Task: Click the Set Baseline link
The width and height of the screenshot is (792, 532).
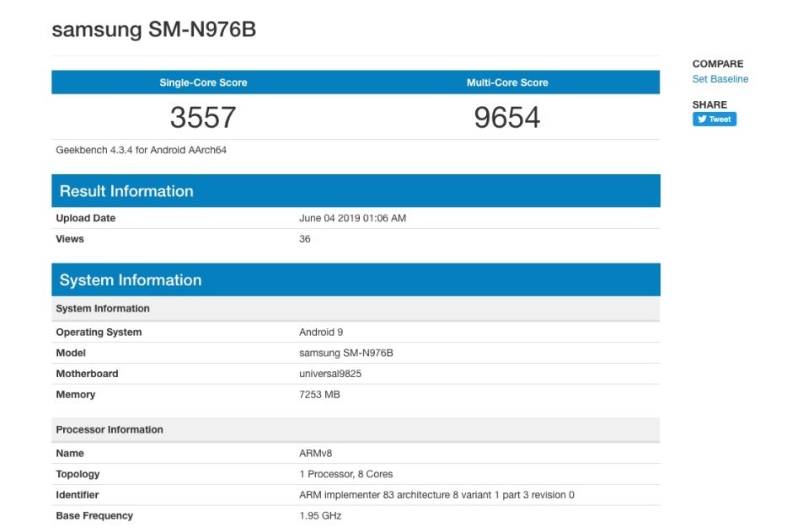Action: [x=720, y=79]
